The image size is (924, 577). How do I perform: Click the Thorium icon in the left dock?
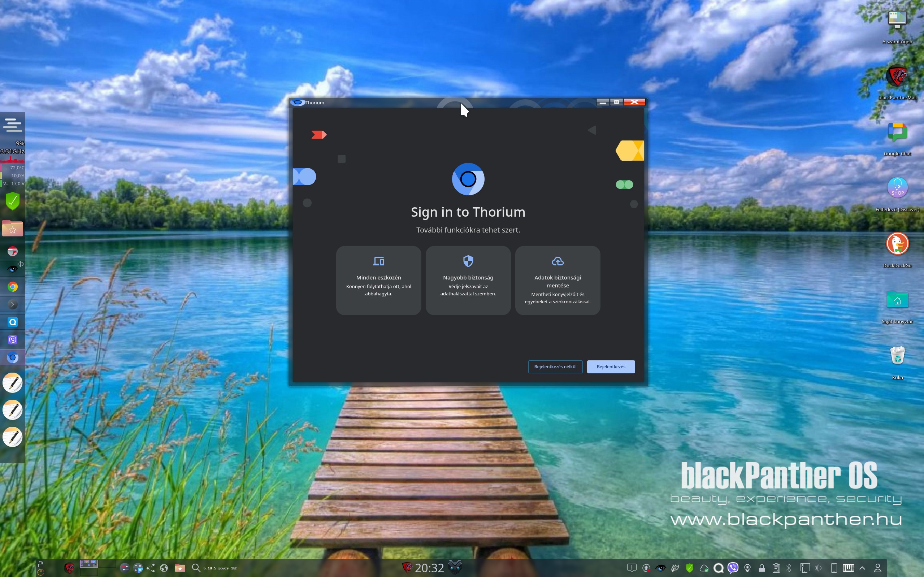pos(13,357)
